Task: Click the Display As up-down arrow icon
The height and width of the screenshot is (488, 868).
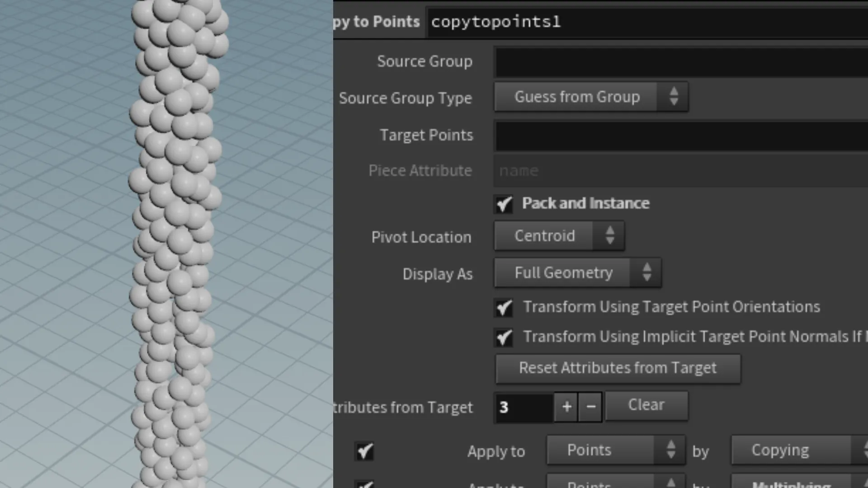Action: click(x=646, y=272)
